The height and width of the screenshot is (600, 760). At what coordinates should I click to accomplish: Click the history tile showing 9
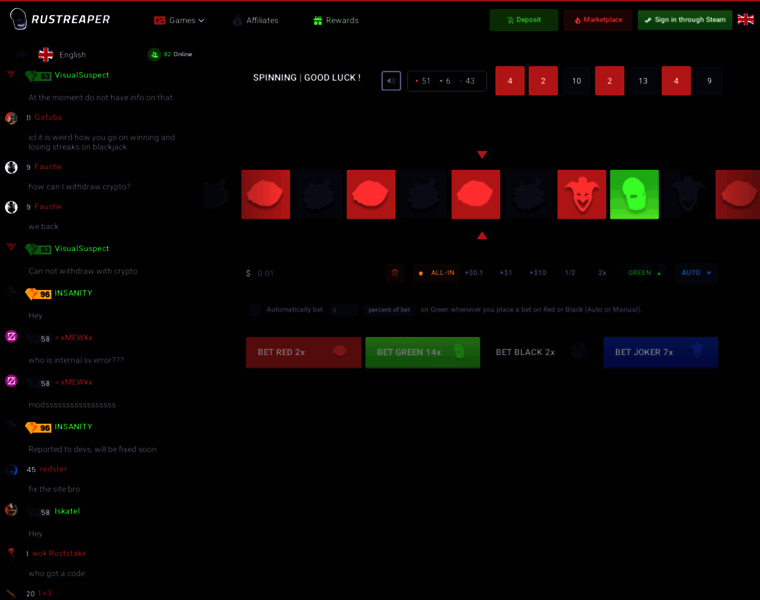point(709,81)
